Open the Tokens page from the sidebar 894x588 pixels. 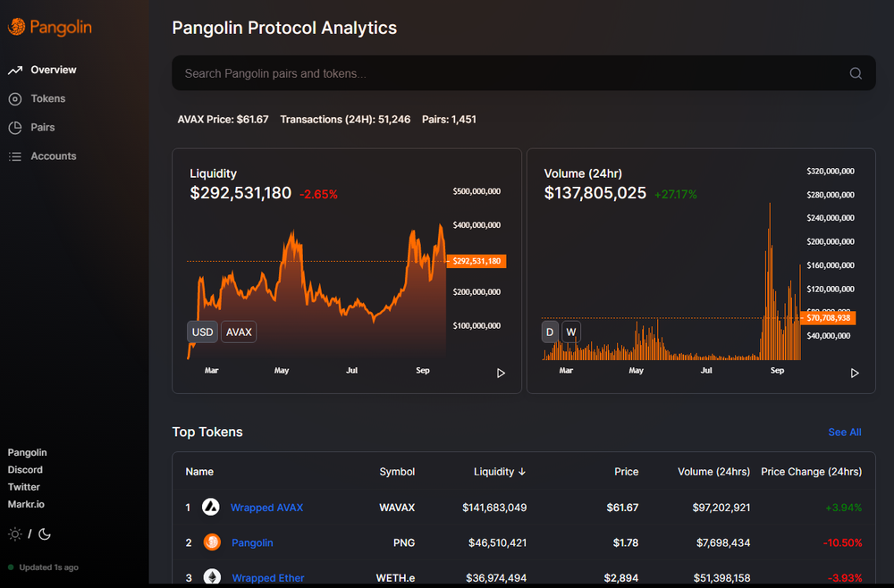click(x=48, y=98)
